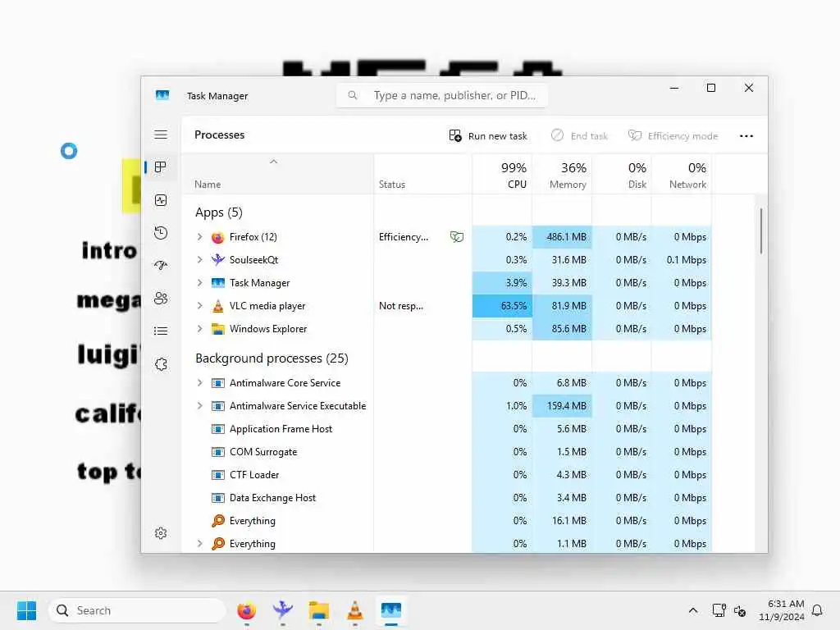
Task: Click the Firefox efficiency mode leaf icon
Action: click(x=457, y=237)
